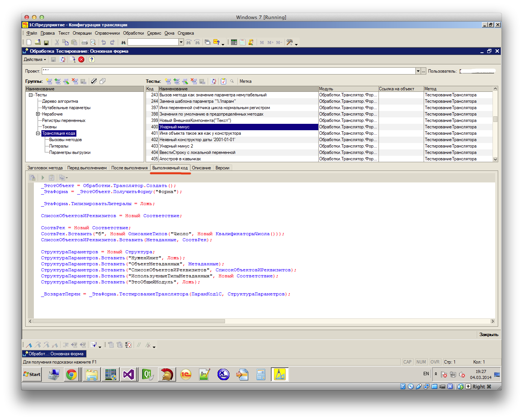Click the Undo arrow icon
523x420 pixels.
coord(103,43)
